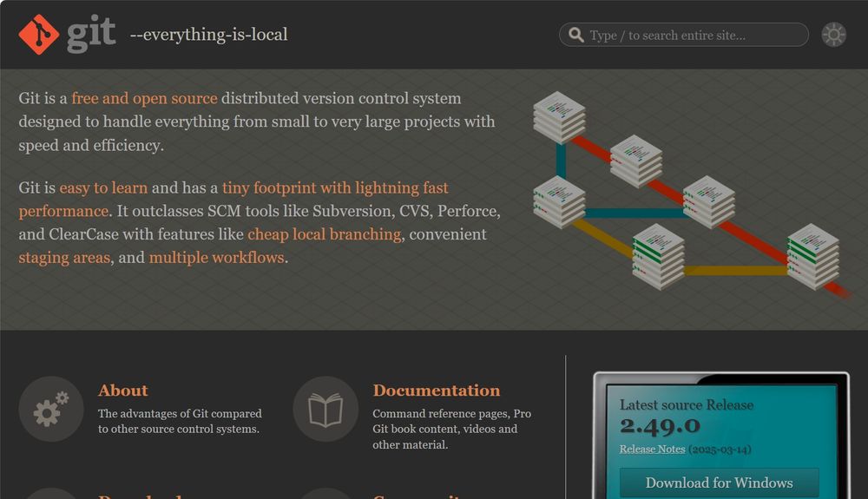Open the 'cheap local branching' link
The height and width of the screenshot is (499, 868).
point(325,234)
